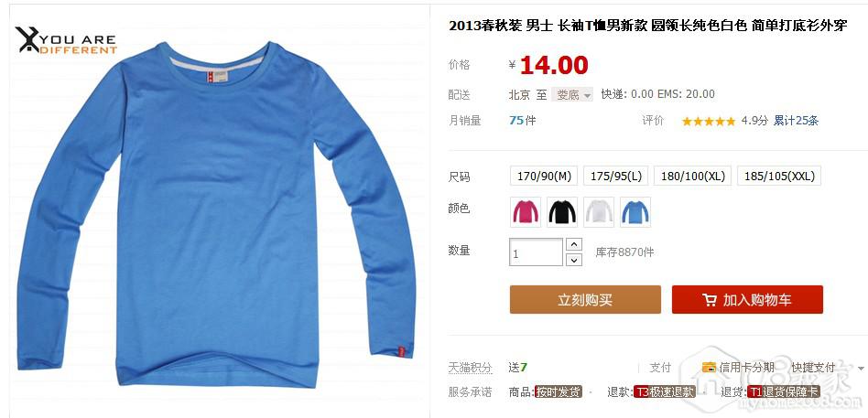Click the 立刻购买 buy now button

pos(585,300)
